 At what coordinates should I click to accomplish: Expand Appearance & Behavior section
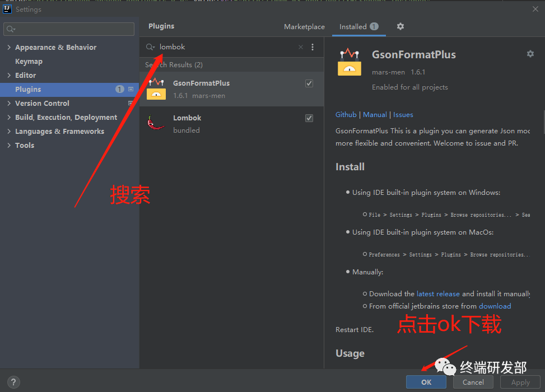point(9,47)
